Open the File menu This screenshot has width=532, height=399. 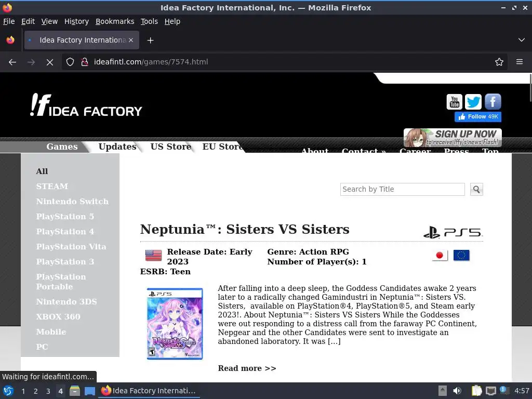tap(9, 21)
